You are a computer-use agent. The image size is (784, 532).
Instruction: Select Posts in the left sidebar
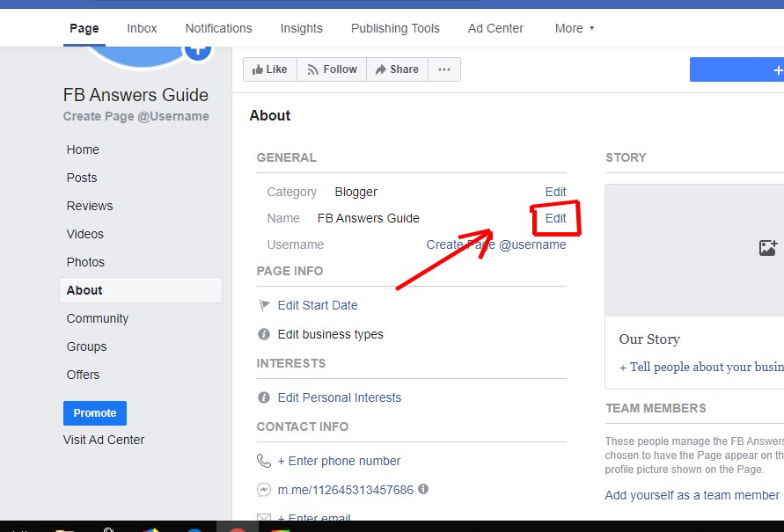coord(82,178)
